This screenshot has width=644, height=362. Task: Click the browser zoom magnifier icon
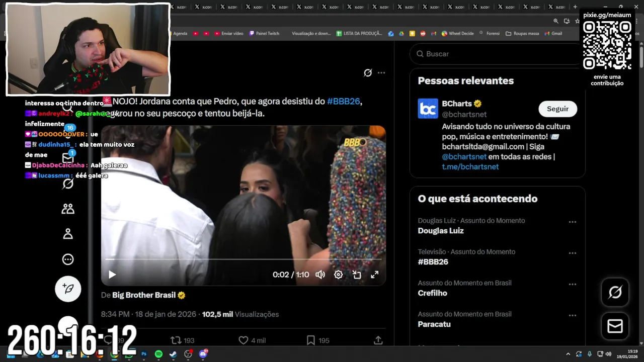pyautogui.click(x=556, y=21)
